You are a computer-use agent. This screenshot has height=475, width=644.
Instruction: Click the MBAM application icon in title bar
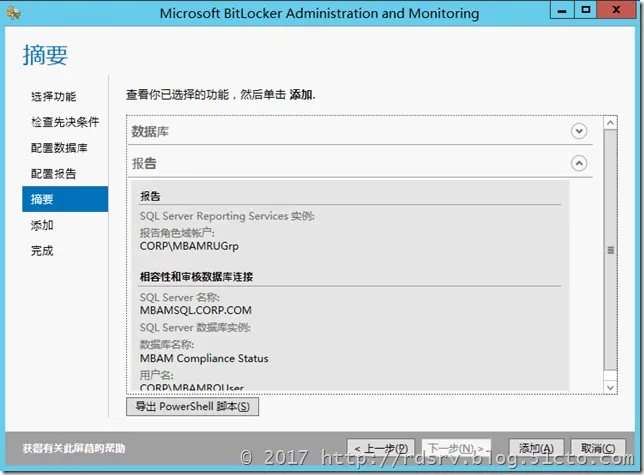(14, 13)
